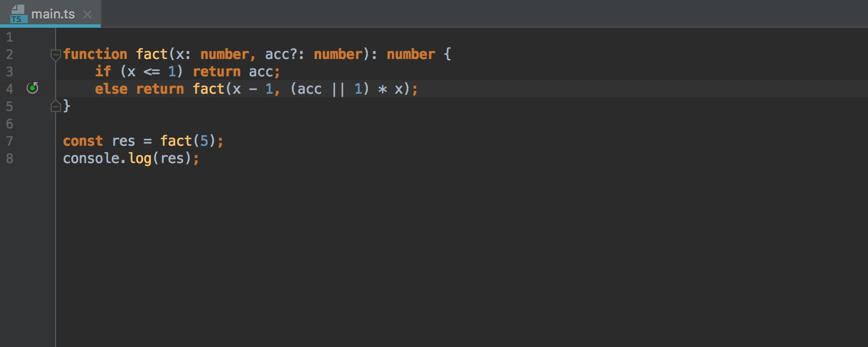Image resolution: width=868 pixels, height=347 pixels.
Task: Click the fold end marker at line 5
Action: coord(56,106)
